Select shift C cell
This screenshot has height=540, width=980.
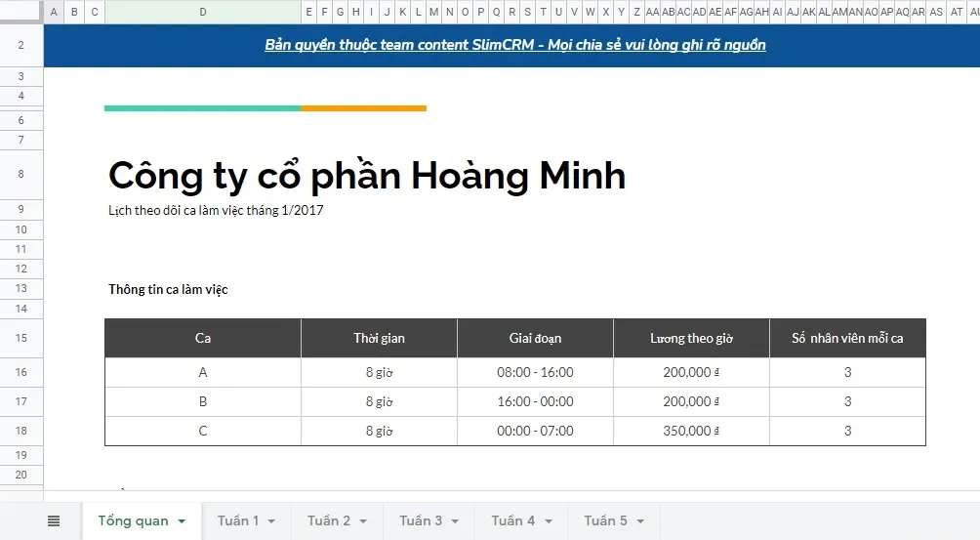[x=203, y=431]
